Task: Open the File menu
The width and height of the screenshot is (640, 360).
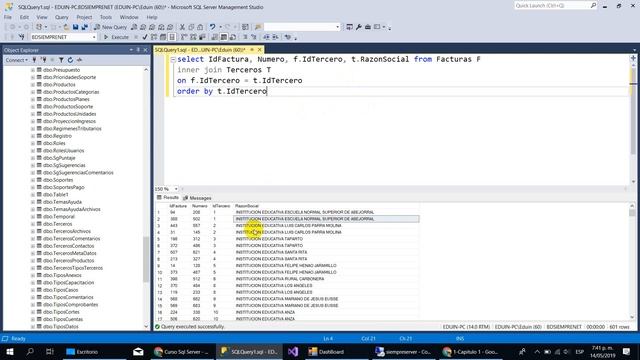Action: (8, 17)
